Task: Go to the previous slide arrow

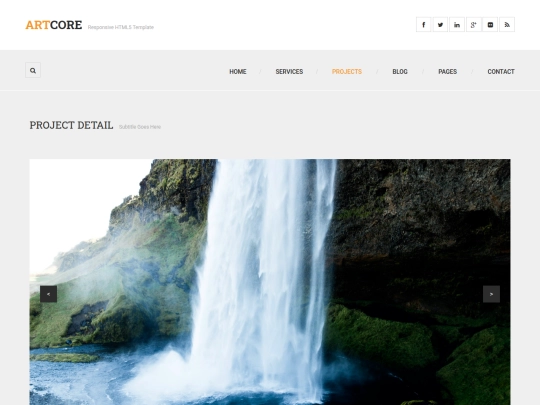Action: point(49,294)
